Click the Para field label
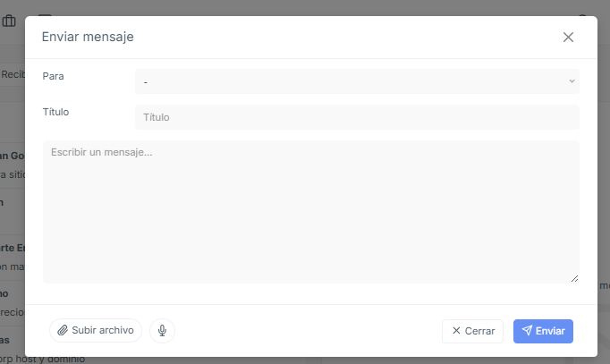Image resolution: width=610 pixels, height=364 pixels. tap(54, 76)
